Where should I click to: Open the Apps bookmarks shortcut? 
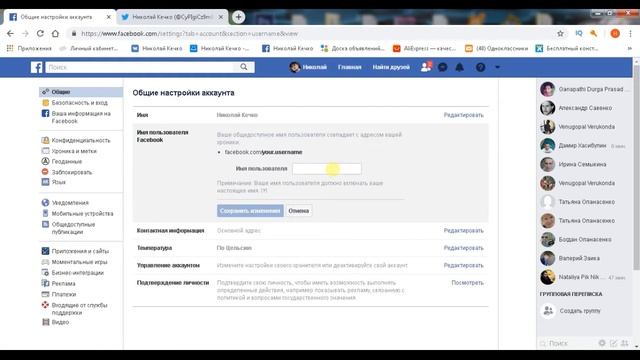pos(29,48)
